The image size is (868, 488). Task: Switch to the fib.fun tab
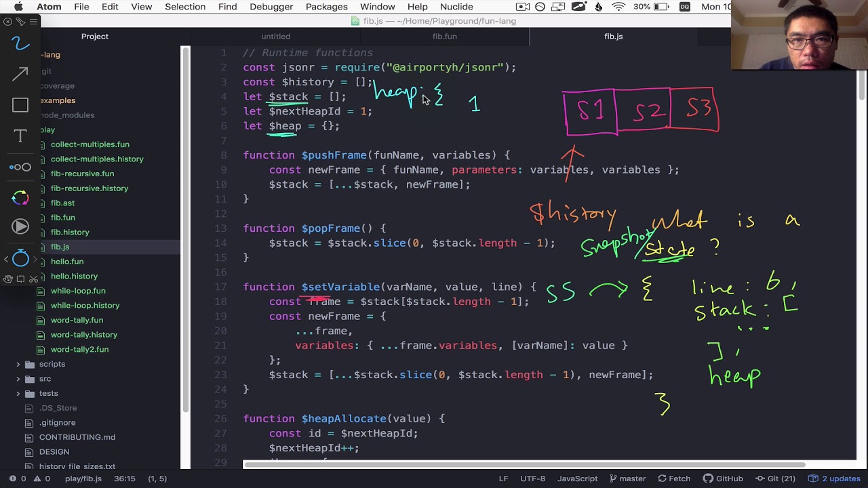pos(445,37)
